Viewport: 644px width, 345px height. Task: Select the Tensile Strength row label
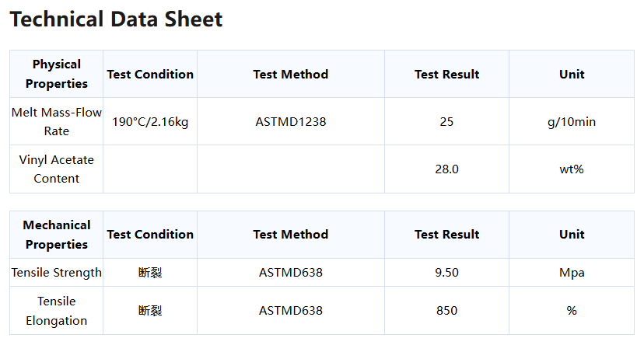pyautogui.click(x=56, y=273)
